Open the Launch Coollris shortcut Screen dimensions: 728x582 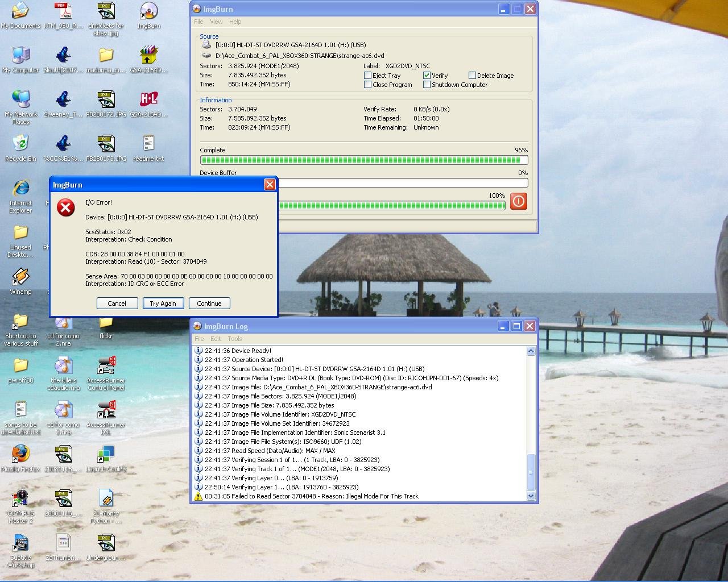pos(106,459)
